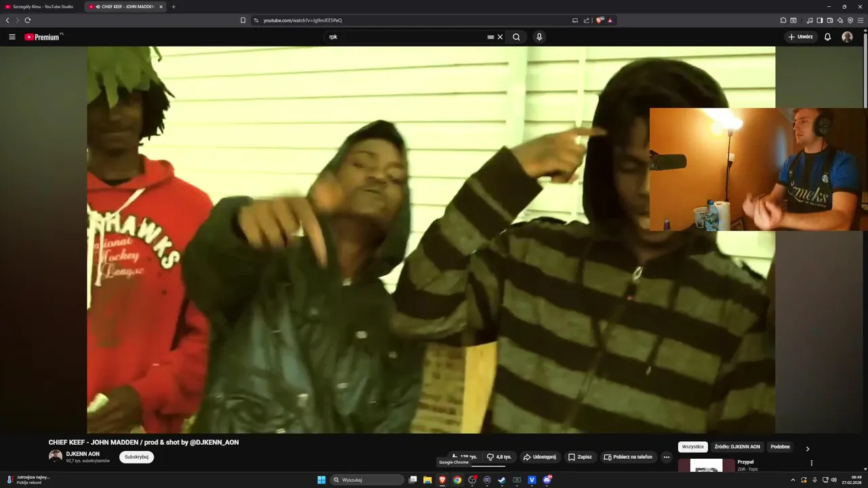Switch to YouTube Studio tab
Image resolution: width=868 pixels, height=488 pixels.
coord(42,7)
